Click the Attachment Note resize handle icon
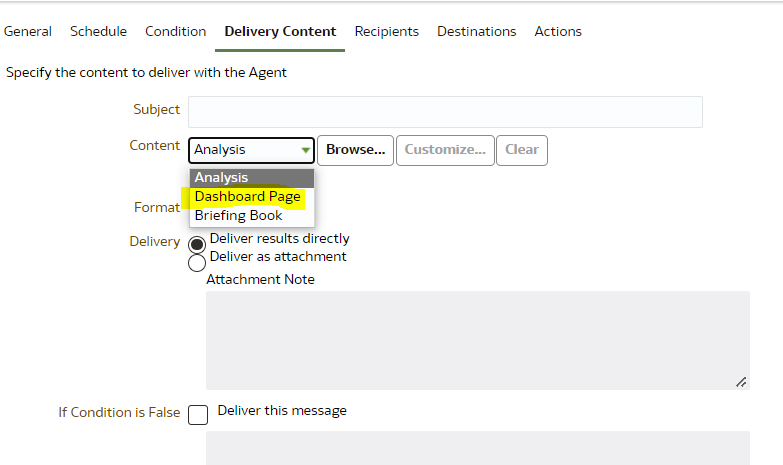Viewport: 783px width, 465px height. [x=741, y=382]
